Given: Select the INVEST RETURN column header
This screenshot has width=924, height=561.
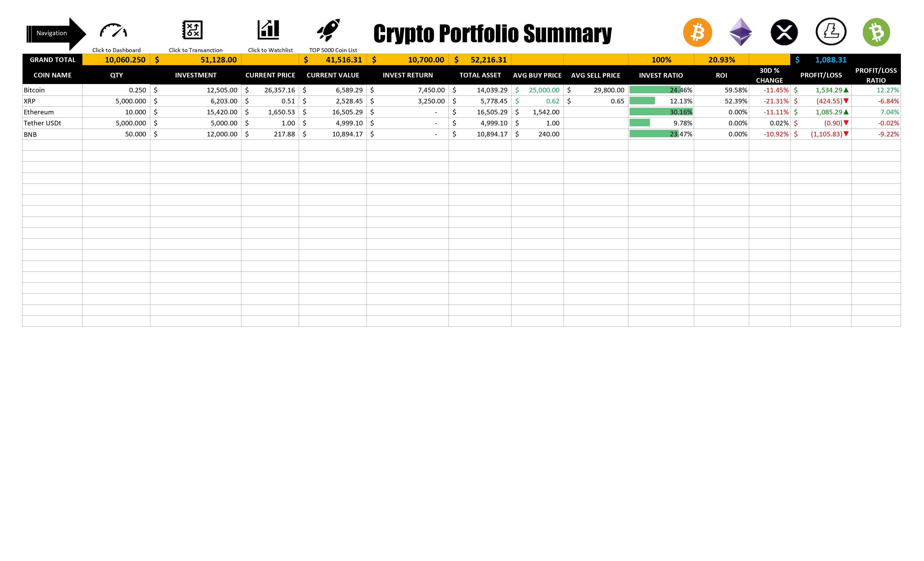Looking at the screenshot, I should 408,75.
